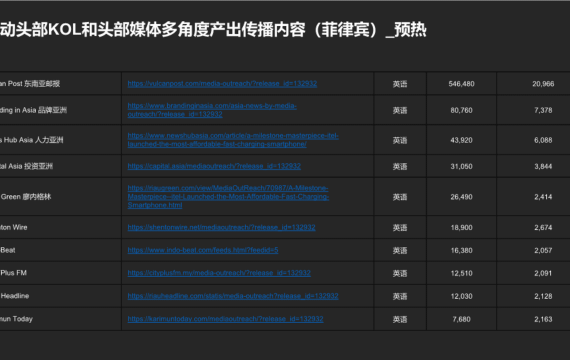
Task: Select the cell showing 2,674
Action: click(x=534, y=227)
